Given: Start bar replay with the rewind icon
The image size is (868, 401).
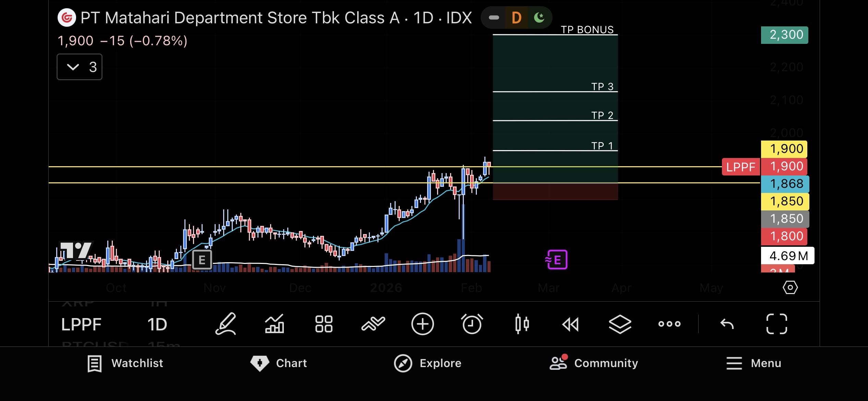Looking at the screenshot, I should click(570, 324).
